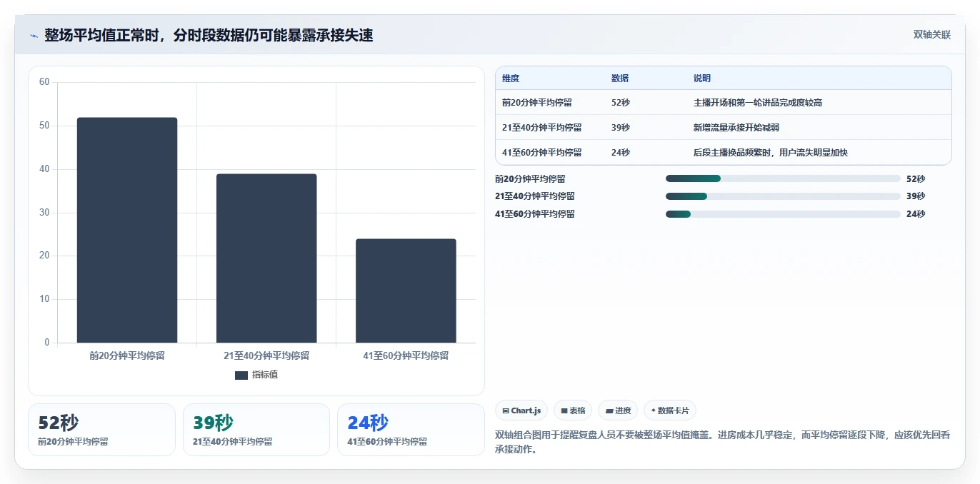Screen dimensions: 980x484
Task: Click the 双轴关联 label in the header
Action: 932,34
